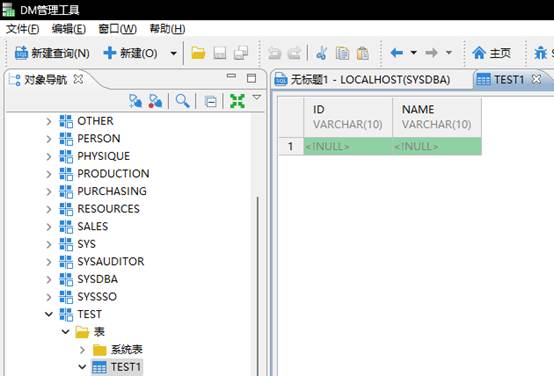Click the Redo toolbar icon
This screenshot has width=554, height=376.
pyautogui.click(x=294, y=53)
